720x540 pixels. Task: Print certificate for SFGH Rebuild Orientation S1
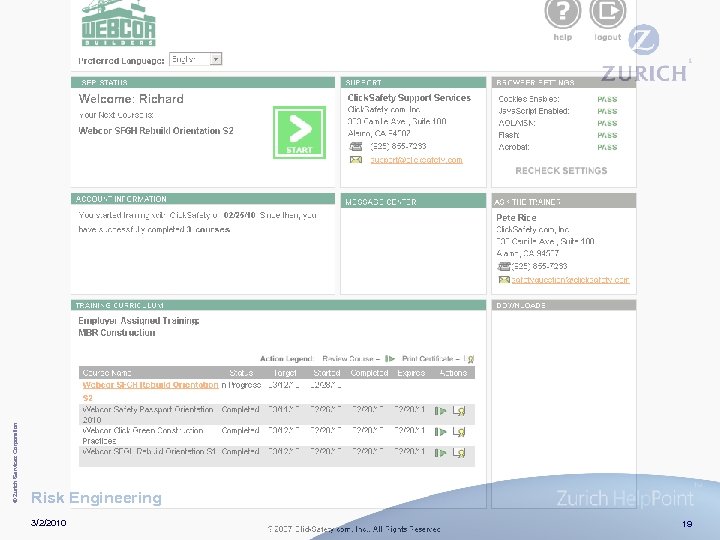point(459,453)
